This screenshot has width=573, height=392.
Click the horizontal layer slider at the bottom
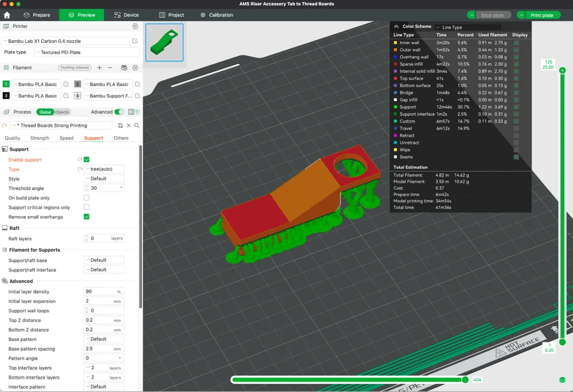point(350,379)
